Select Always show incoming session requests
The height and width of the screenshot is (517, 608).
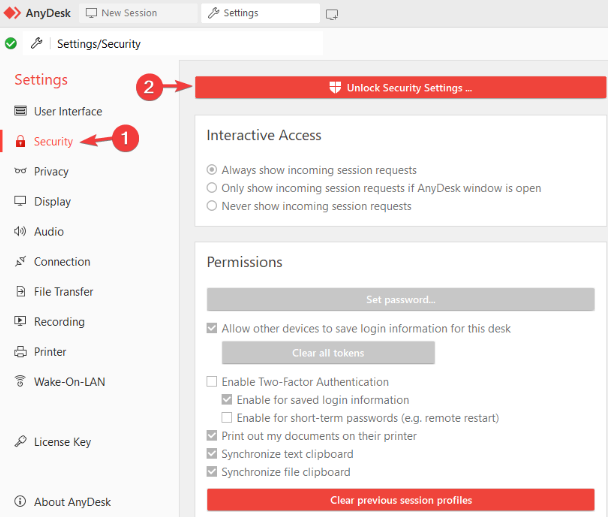212,170
